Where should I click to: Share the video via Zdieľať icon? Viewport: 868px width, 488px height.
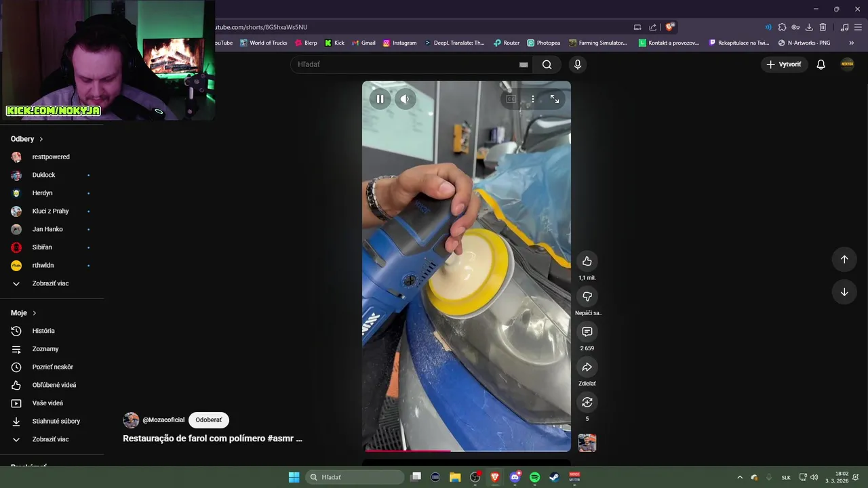587,367
